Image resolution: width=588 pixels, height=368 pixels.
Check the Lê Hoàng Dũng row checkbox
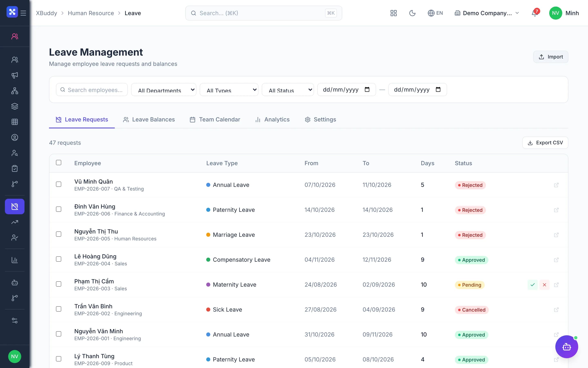(59, 259)
